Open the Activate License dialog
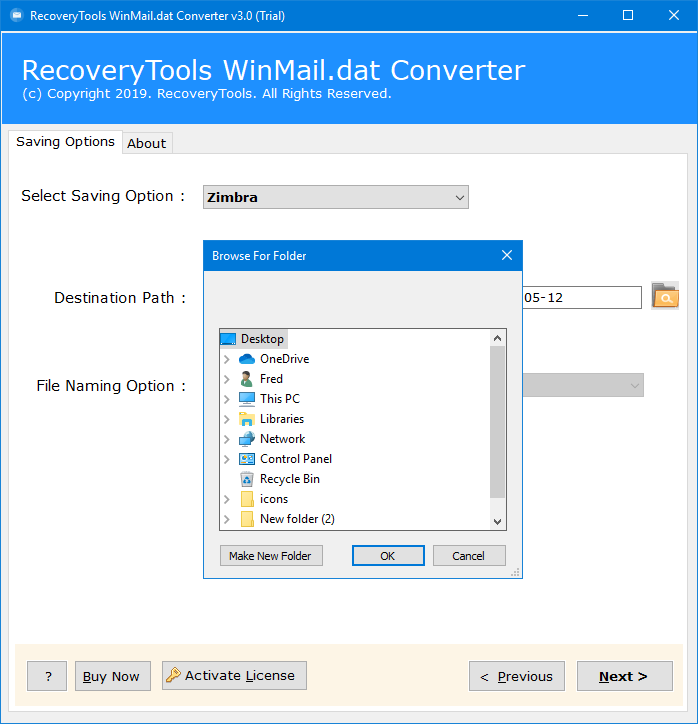 click(x=234, y=675)
